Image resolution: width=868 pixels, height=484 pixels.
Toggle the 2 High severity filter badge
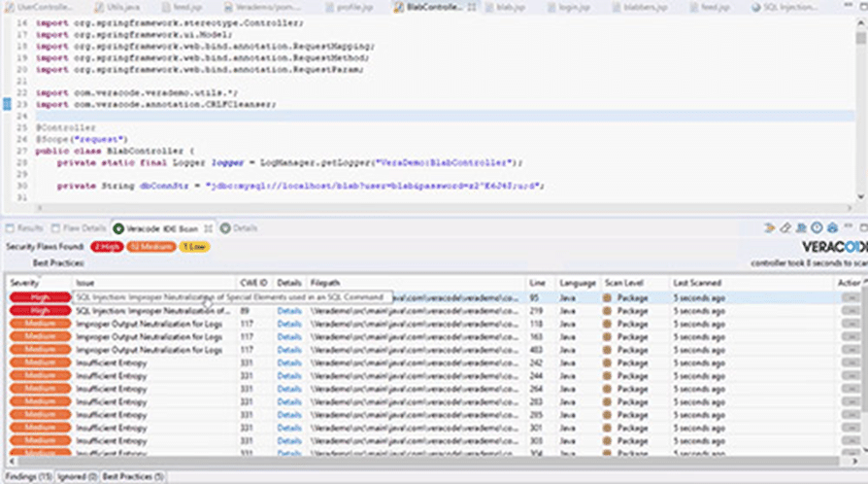pos(106,247)
